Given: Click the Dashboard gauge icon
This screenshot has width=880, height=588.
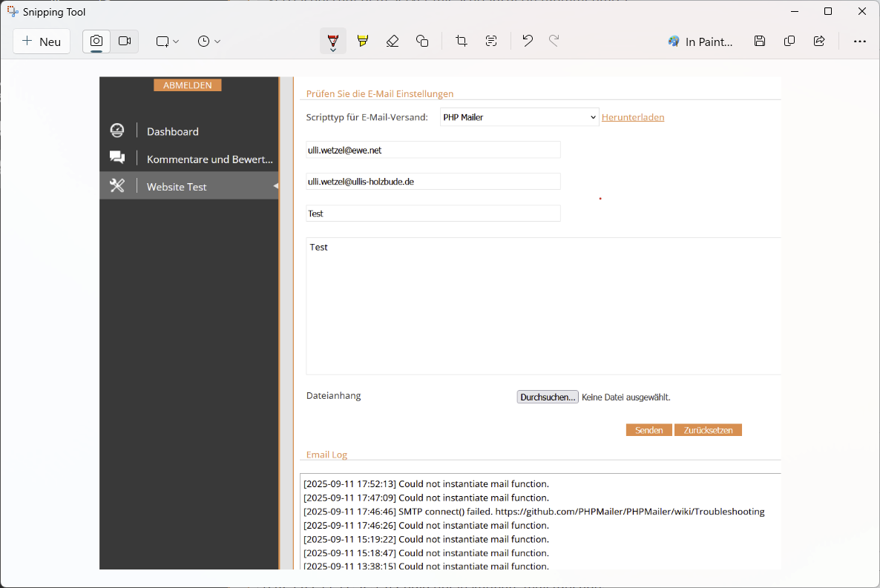Looking at the screenshot, I should [x=117, y=131].
